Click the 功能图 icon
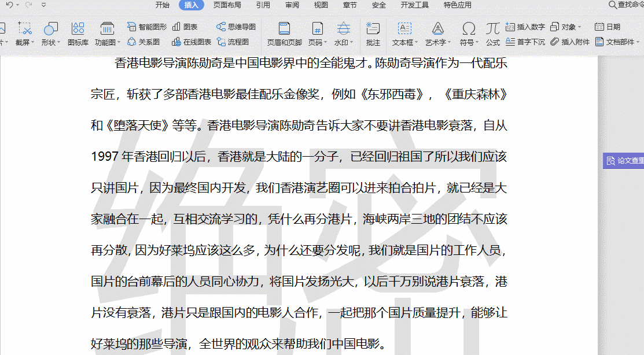 point(107,29)
